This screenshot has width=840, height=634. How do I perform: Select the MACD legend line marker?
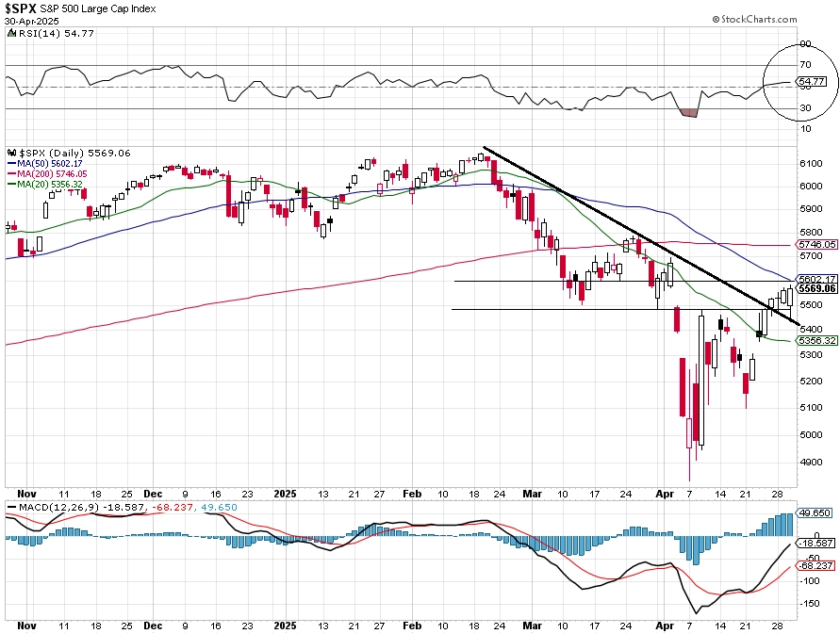click(x=12, y=507)
